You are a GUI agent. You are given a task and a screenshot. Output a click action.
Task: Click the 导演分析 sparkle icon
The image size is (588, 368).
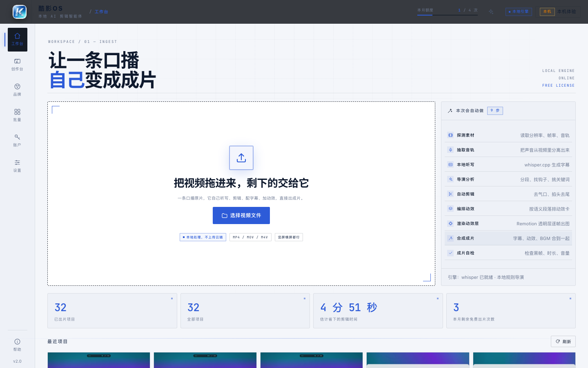[x=450, y=179]
